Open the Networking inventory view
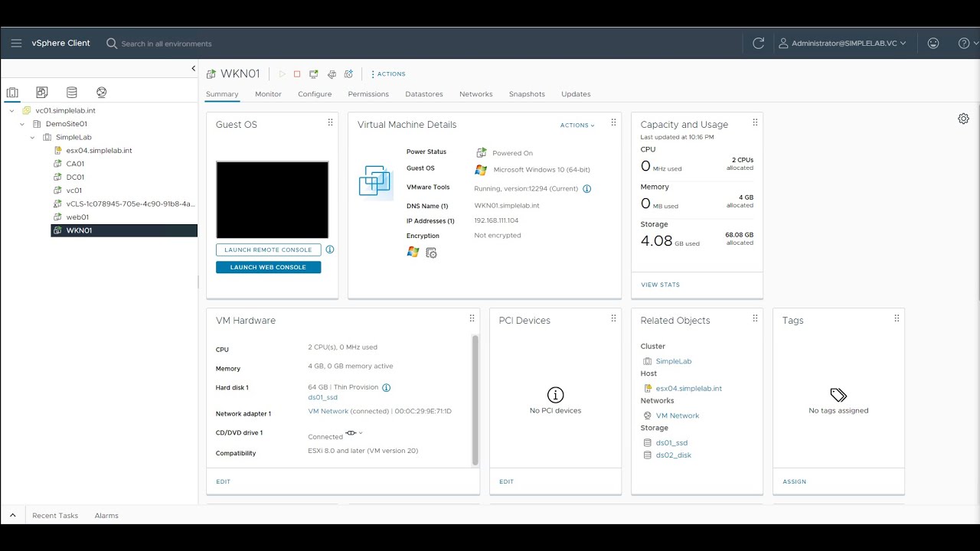 102,93
